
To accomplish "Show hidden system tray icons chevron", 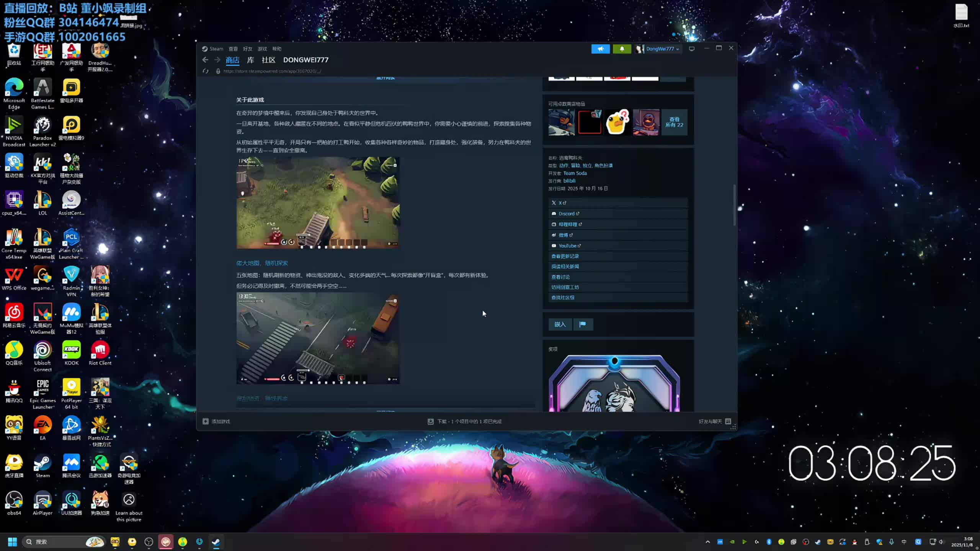I will point(707,542).
